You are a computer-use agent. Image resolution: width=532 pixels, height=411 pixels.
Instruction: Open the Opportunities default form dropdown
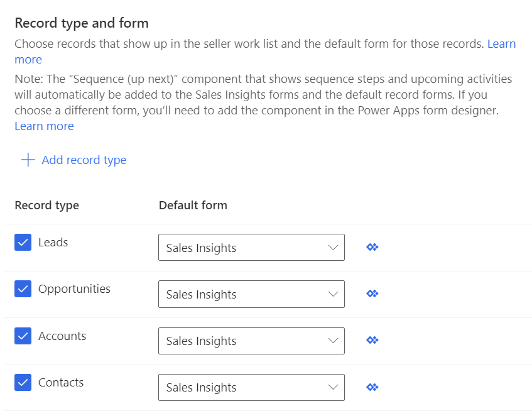(251, 293)
